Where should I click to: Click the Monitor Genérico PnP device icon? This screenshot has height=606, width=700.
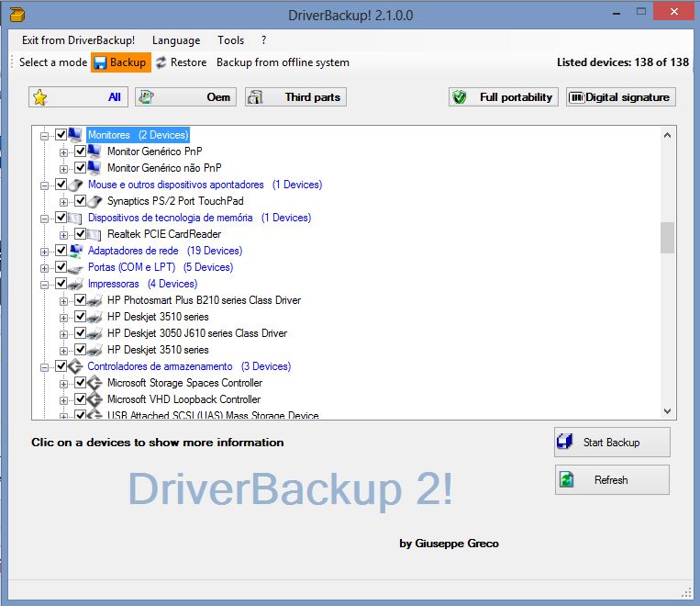[x=94, y=151]
